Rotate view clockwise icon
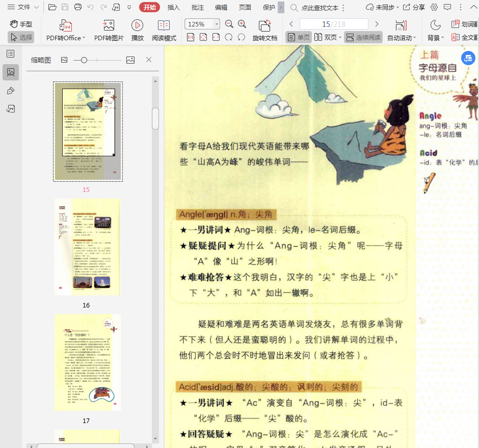 228,37
